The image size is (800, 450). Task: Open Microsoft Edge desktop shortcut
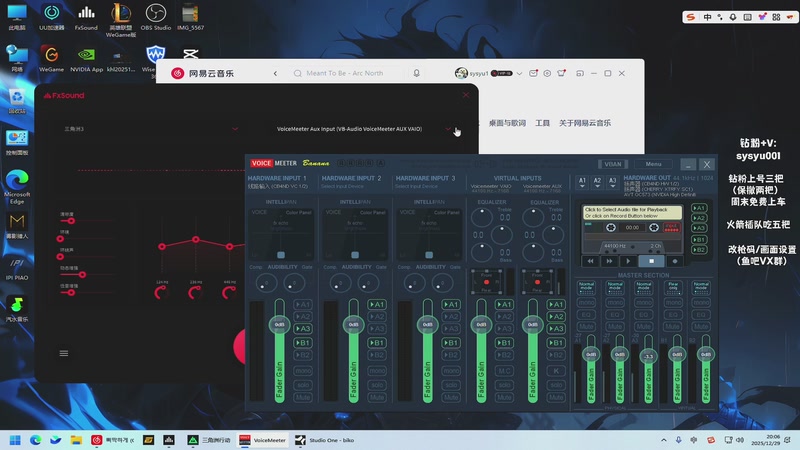17,186
